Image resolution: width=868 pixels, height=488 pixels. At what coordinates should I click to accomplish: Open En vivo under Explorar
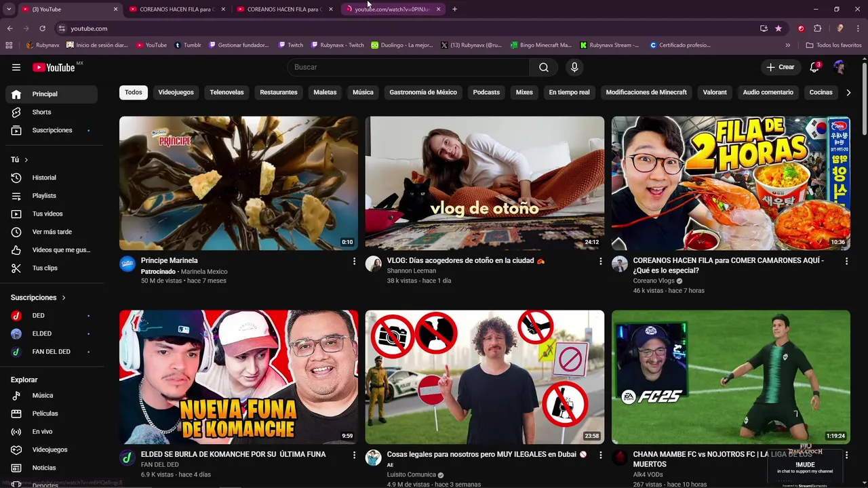52,432
